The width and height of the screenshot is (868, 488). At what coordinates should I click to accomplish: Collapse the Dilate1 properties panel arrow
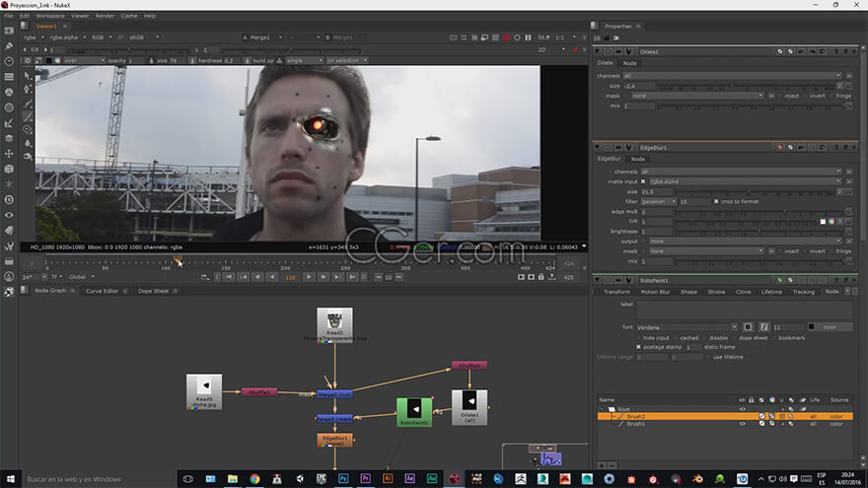pos(598,51)
